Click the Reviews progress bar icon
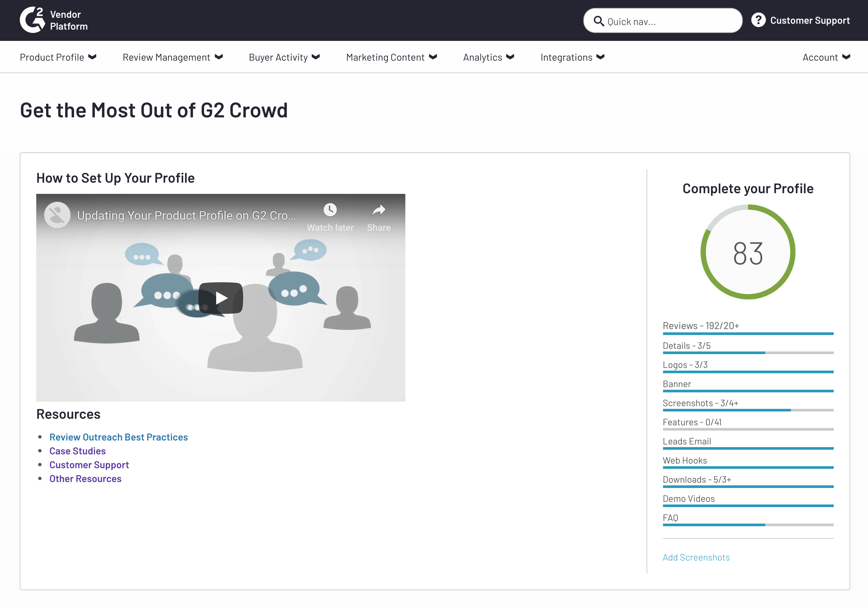868x608 pixels. point(749,334)
